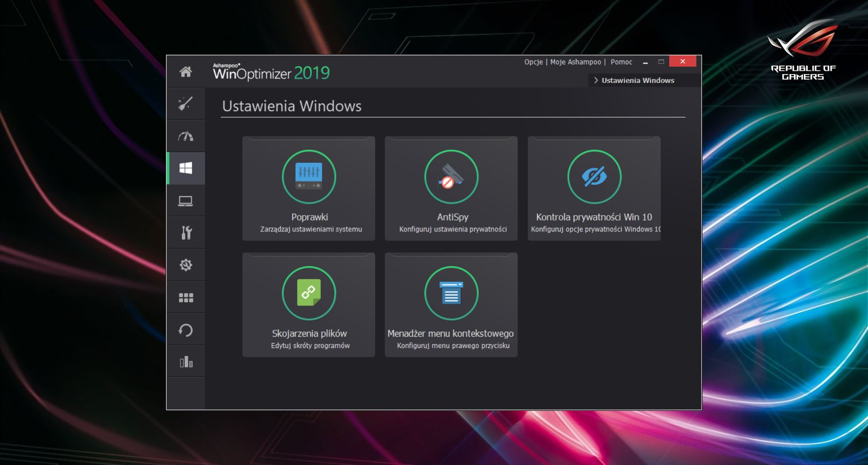Viewport: 868px width, 465px height.
Task: Close the WinOptimizer window
Action: coord(682,61)
